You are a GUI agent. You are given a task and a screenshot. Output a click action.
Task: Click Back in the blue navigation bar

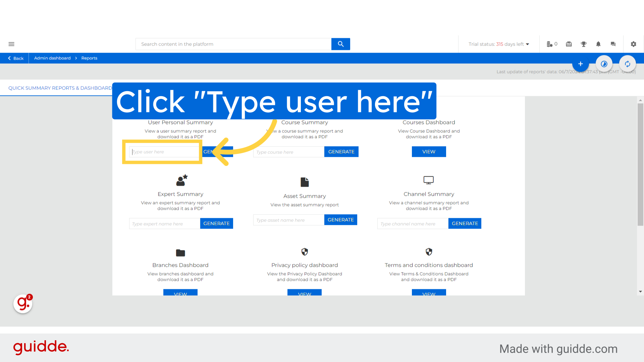coord(16,58)
